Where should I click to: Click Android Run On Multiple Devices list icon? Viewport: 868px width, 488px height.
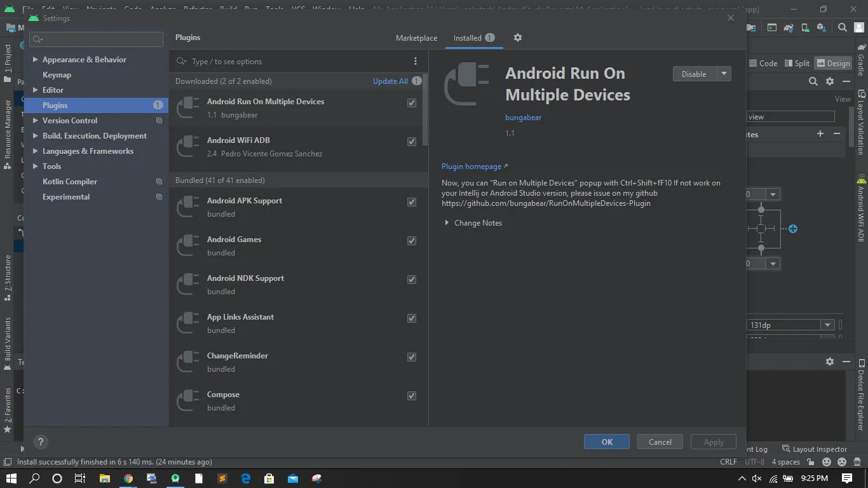(187, 108)
